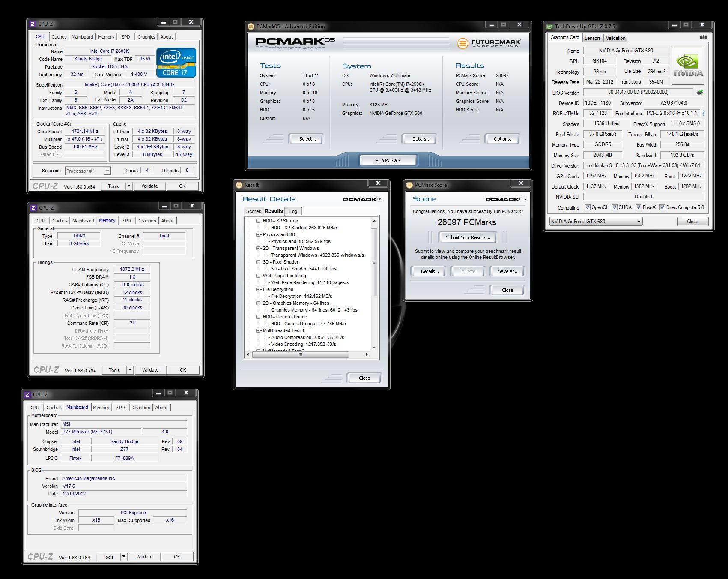Image resolution: width=728 pixels, height=579 pixels.
Task: Click the Futuremark Corporation logo
Action: [x=489, y=43]
